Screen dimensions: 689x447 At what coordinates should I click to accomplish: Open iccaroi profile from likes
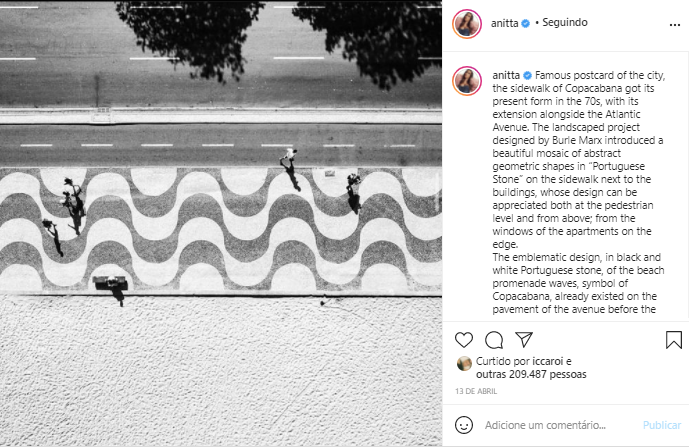click(x=548, y=361)
